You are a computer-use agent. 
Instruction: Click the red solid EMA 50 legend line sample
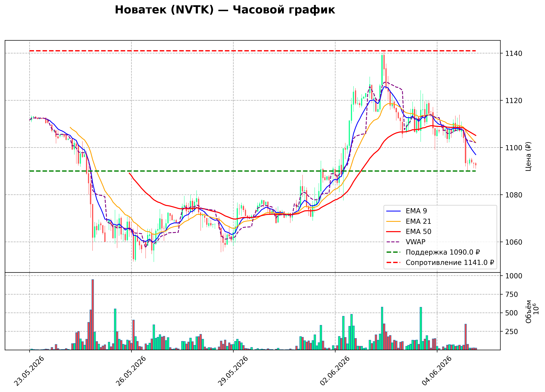tap(394, 232)
